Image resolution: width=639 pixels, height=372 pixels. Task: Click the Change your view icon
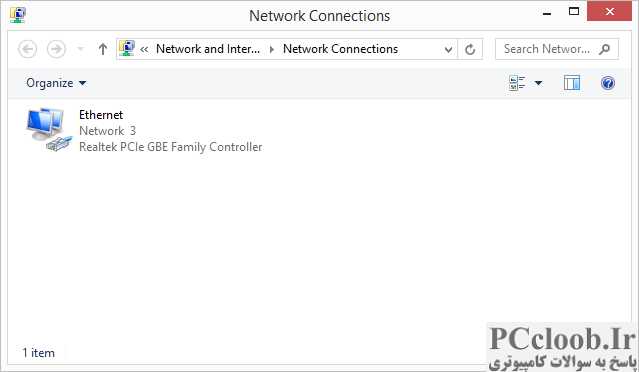pos(517,83)
